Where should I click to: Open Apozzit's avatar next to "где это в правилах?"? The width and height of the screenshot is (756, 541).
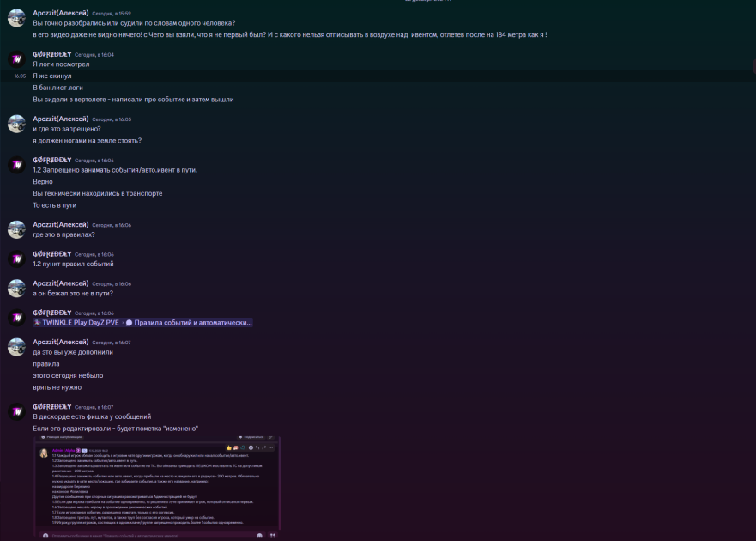16,230
